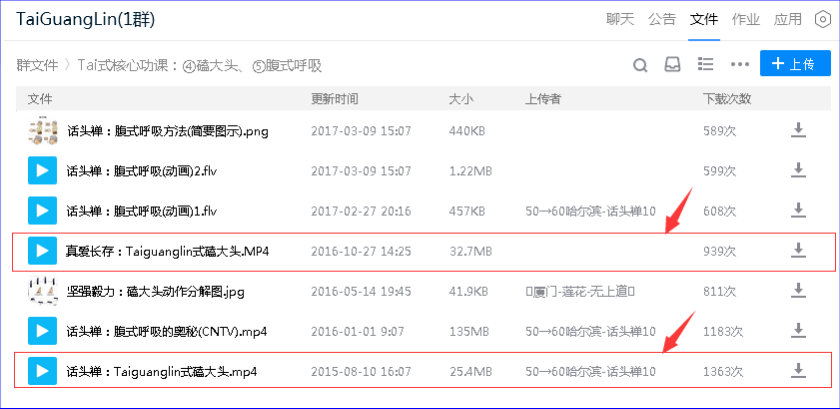Sort by 下载次数 column header
Screen dimensions: 840x409
(727, 99)
